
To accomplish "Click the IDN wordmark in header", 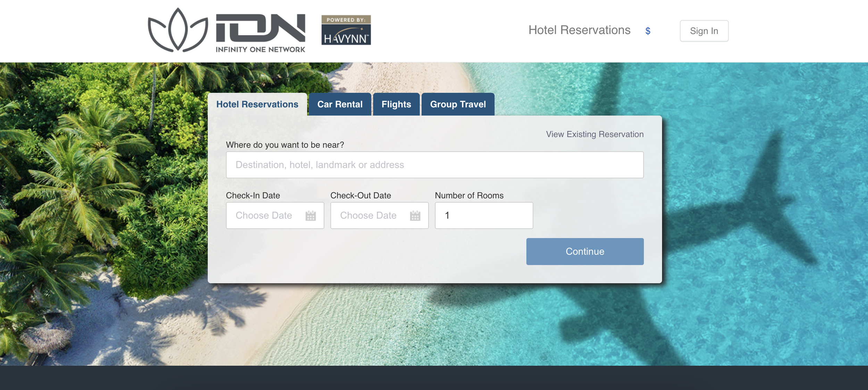I will tap(260, 28).
